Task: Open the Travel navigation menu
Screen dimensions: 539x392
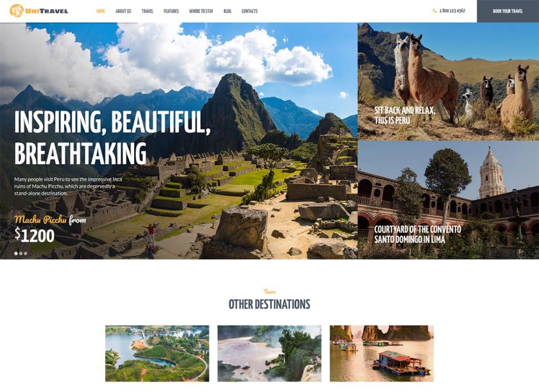Action: 147,11
